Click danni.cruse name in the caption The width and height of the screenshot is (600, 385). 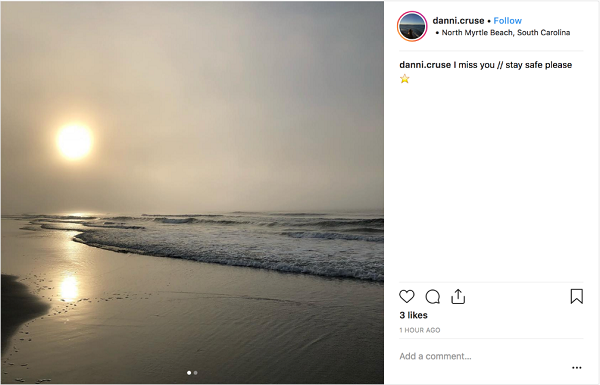click(425, 65)
